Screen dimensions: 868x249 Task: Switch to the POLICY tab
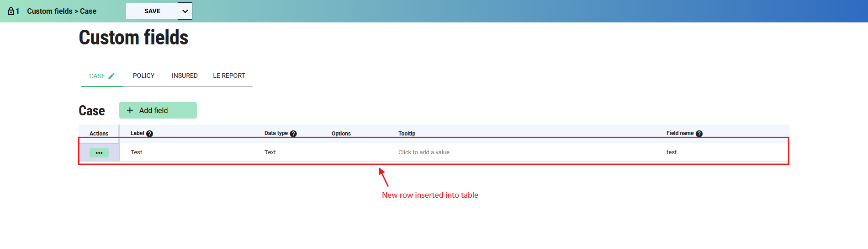[143, 76]
